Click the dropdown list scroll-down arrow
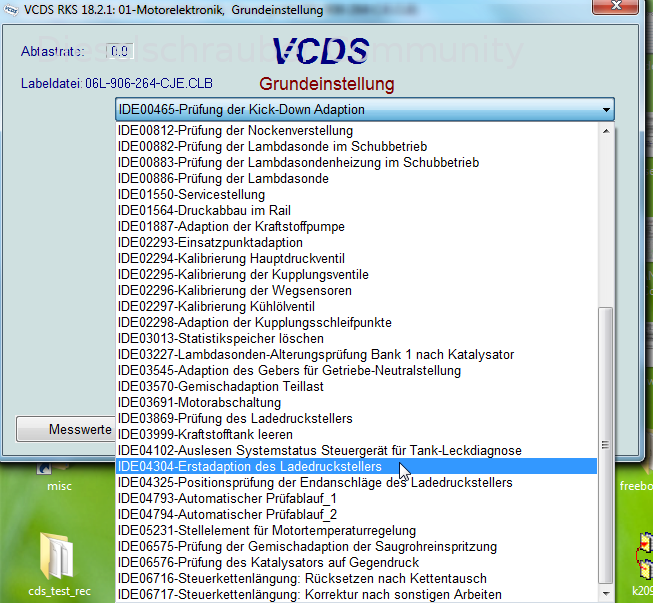This screenshot has height=603, width=653. tap(606, 593)
